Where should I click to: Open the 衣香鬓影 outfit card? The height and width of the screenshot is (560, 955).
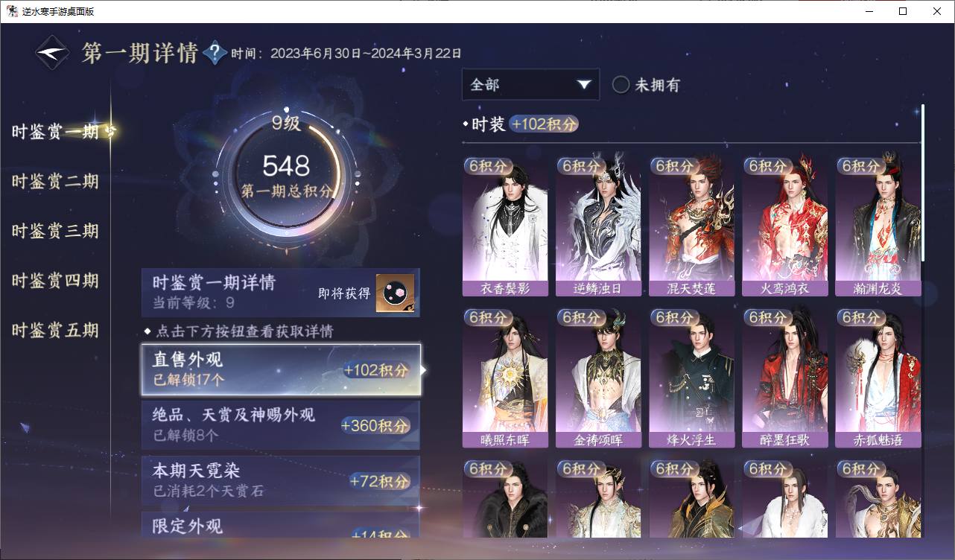[x=505, y=226]
